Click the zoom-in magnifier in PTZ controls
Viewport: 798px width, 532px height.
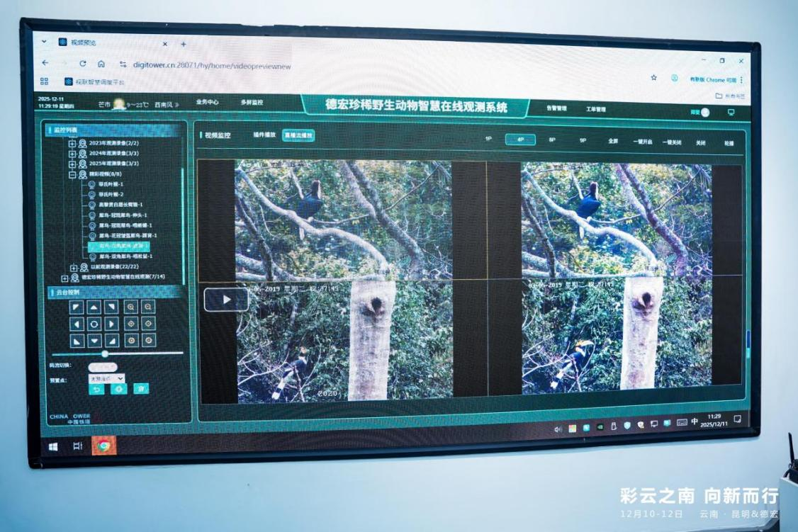pyautogui.click(x=132, y=307)
